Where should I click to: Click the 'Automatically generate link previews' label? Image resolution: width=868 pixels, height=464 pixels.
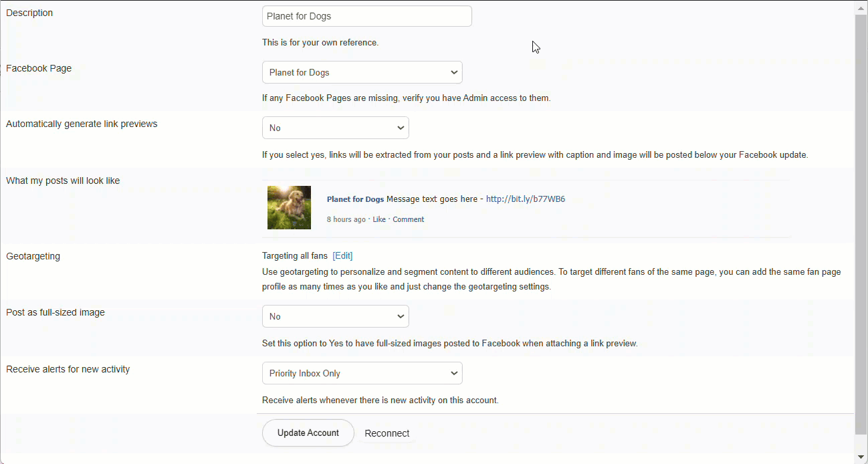(x=82, y=124)
